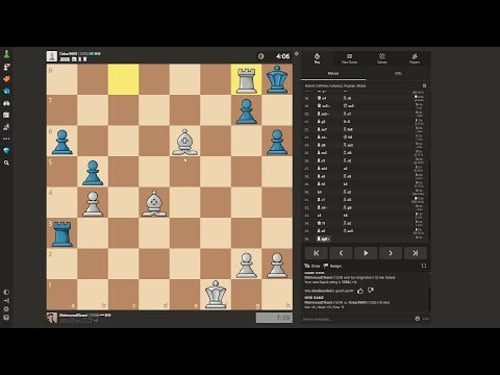
Task: Open board settings gear above the board
Action: [x=297, y=53]
